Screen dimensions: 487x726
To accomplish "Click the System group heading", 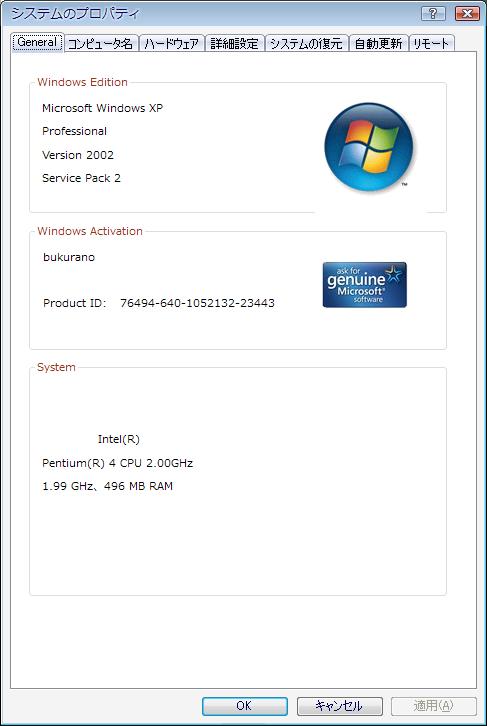I will (x=56, y=367).
